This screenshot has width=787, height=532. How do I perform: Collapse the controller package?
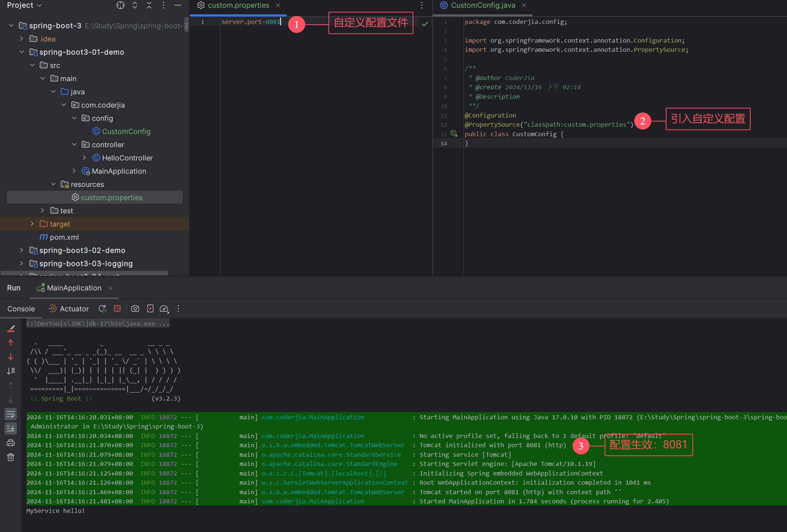[x=74, y=144]
